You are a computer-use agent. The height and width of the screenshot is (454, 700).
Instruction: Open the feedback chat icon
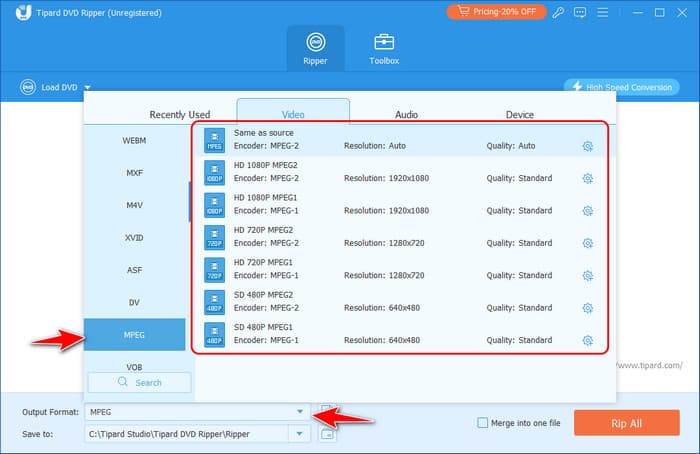pos(580,12)
